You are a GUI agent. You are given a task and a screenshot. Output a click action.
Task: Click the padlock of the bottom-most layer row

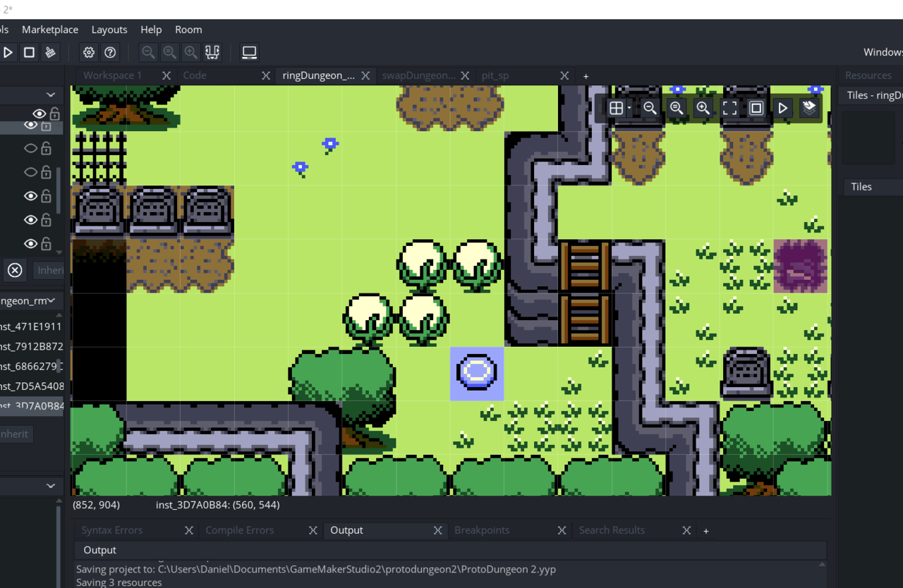click(x=46, y=243)
